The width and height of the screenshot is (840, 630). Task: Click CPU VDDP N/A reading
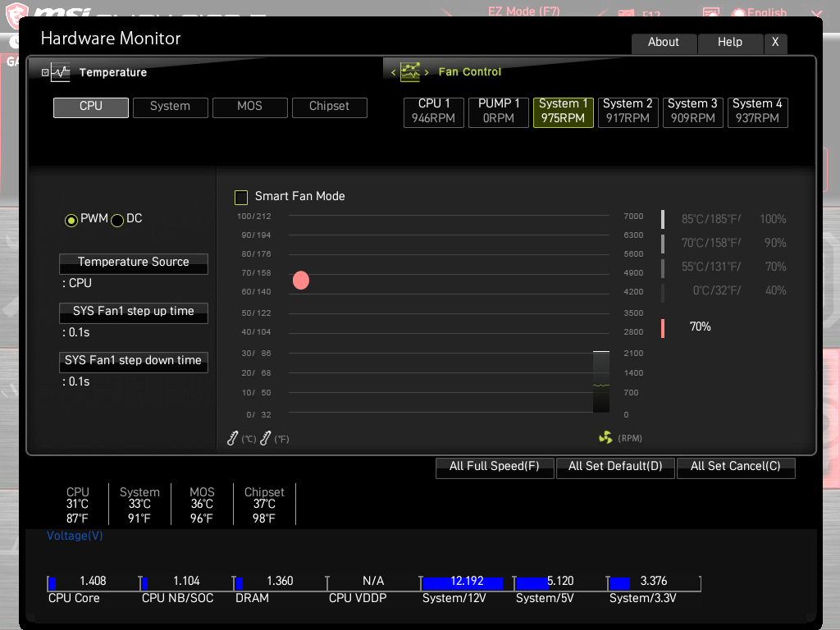coord(373,582)
